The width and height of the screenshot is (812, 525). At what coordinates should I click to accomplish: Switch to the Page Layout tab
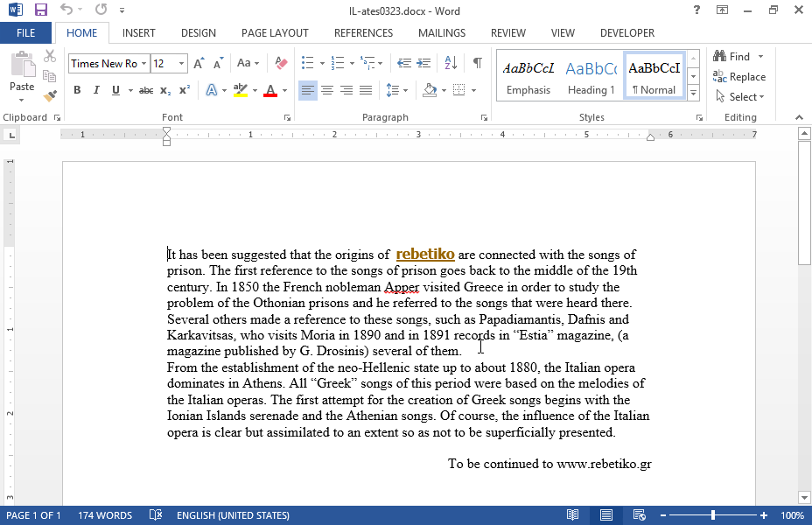275,33
